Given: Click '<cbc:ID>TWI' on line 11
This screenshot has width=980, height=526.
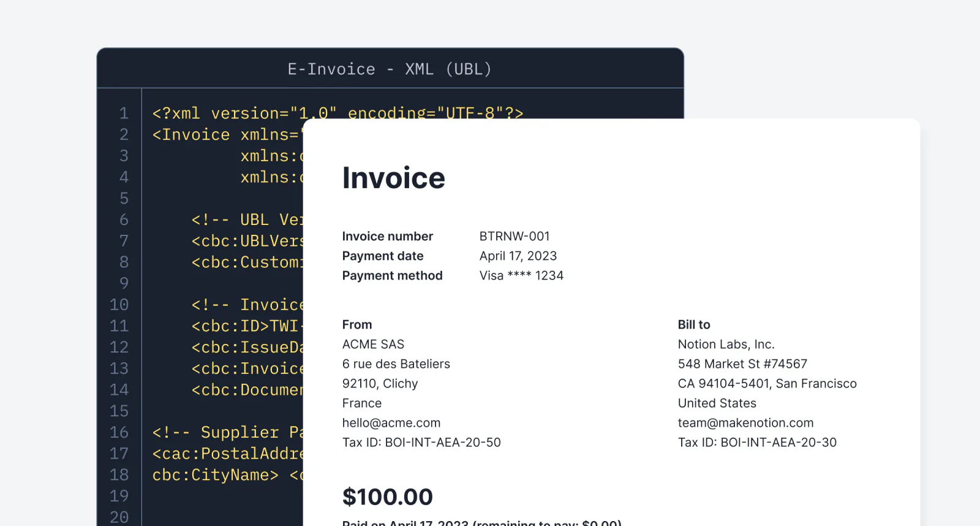Looking at the screenshot, I should 247,326.
